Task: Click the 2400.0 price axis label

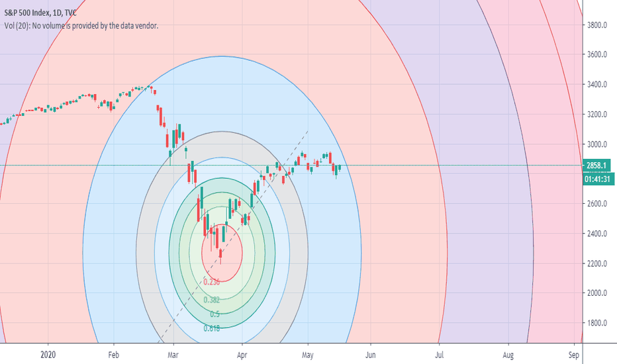Action: point(597,234)
